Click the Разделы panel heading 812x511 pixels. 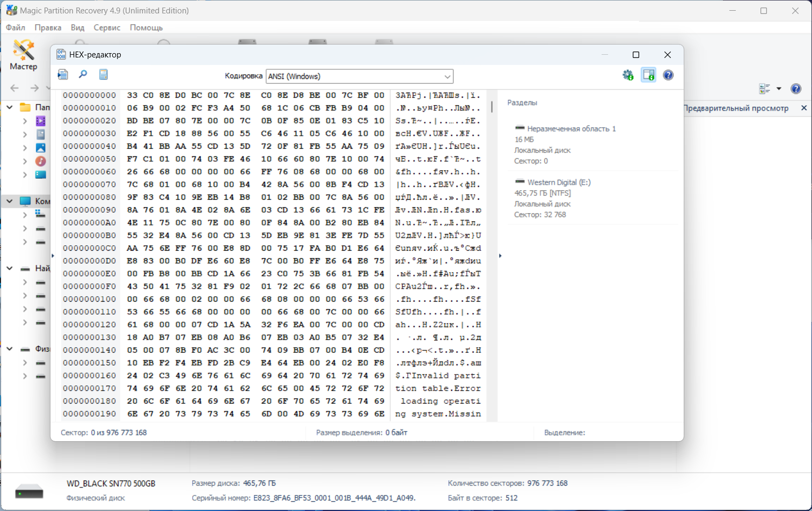coord(522,103)
